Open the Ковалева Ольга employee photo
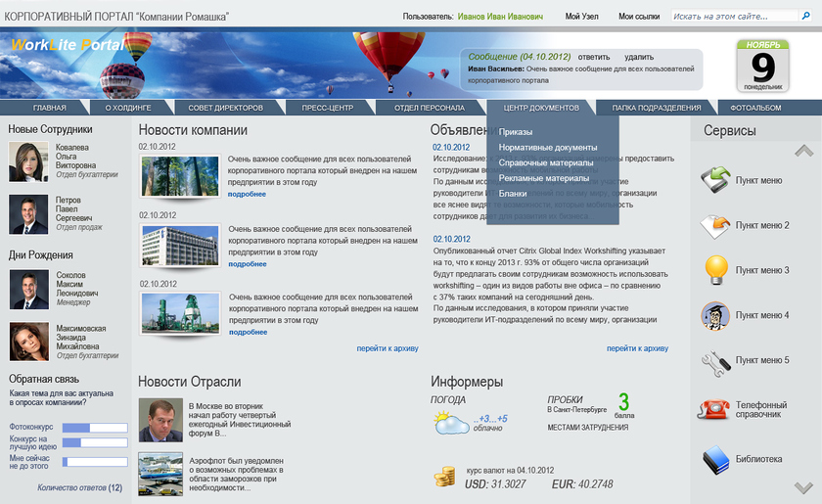This screenshot has width=822, height=504. (28, 161)
